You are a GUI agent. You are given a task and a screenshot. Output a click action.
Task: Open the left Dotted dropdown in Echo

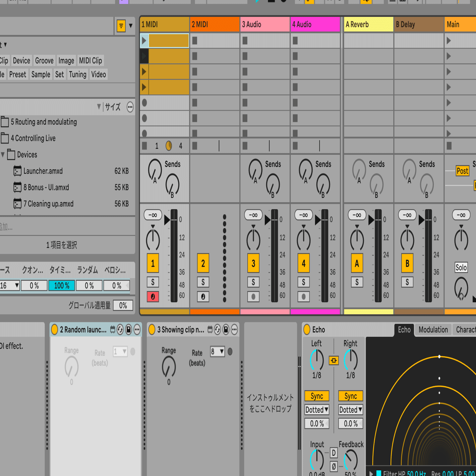[x=316, y=410]
